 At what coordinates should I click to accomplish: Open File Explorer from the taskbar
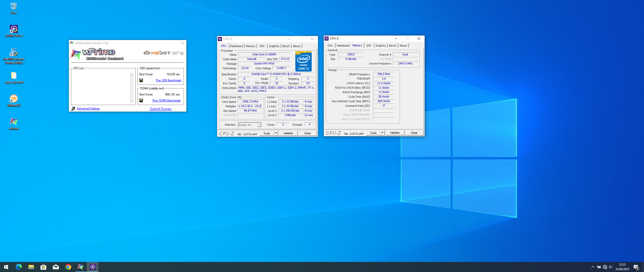[x=31, y=267]
